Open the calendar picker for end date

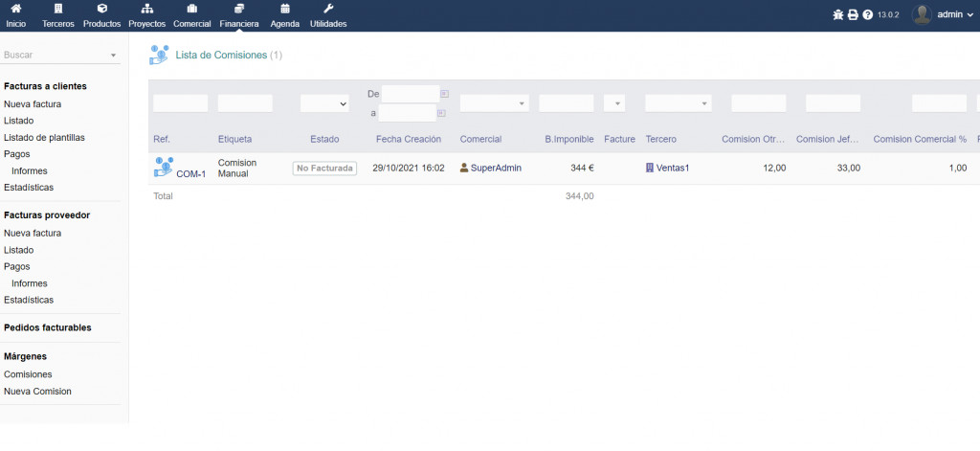point(441,113)
